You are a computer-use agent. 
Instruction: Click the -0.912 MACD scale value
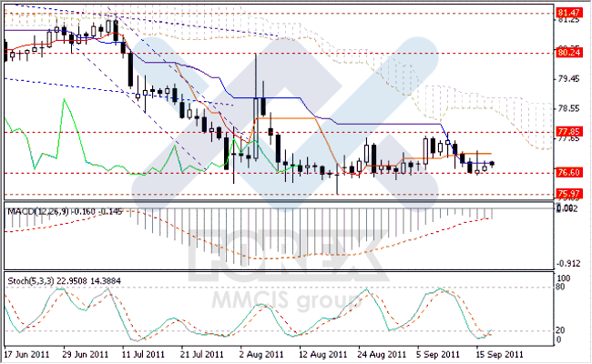pyautogui.click(x=567, y=264)
